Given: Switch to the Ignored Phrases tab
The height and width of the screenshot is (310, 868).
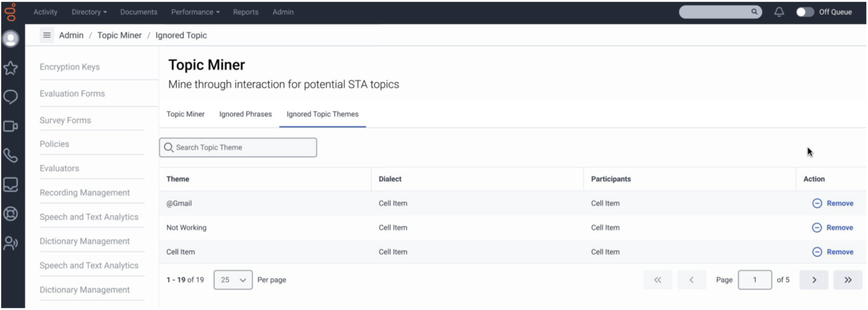Looking at the screenshot, I should coord(245,114).
